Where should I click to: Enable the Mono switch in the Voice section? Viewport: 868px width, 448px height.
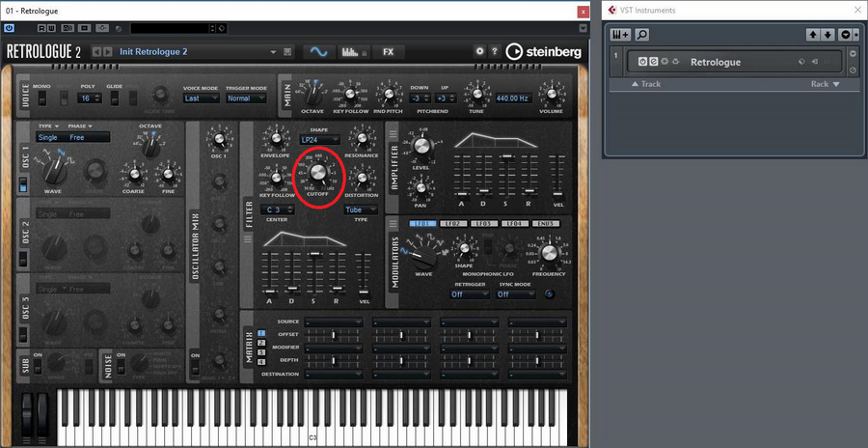point(41,98)
